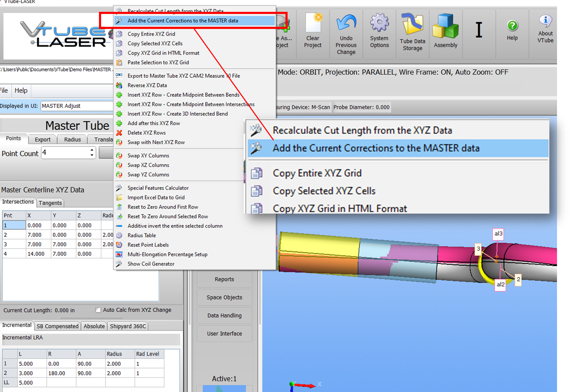Open the Clear Project toolbar icon
This screenshot has width=572, height=392.
coord(313,23)
